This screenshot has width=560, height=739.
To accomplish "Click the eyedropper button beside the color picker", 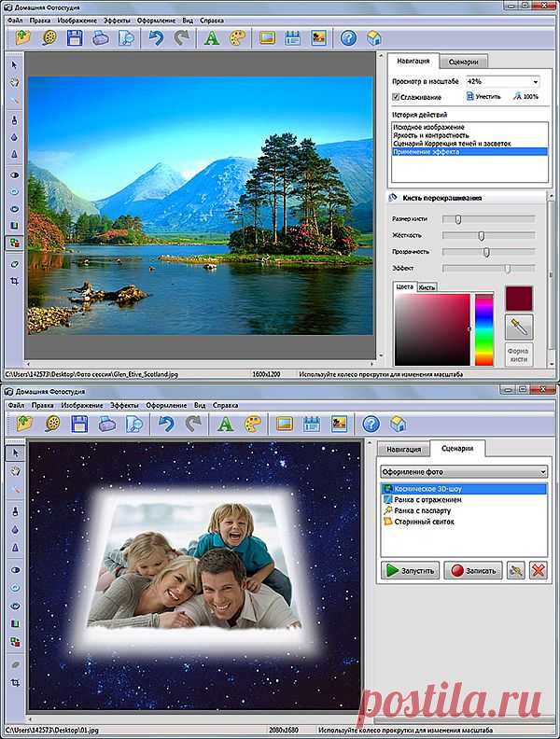I will [519, 327].
